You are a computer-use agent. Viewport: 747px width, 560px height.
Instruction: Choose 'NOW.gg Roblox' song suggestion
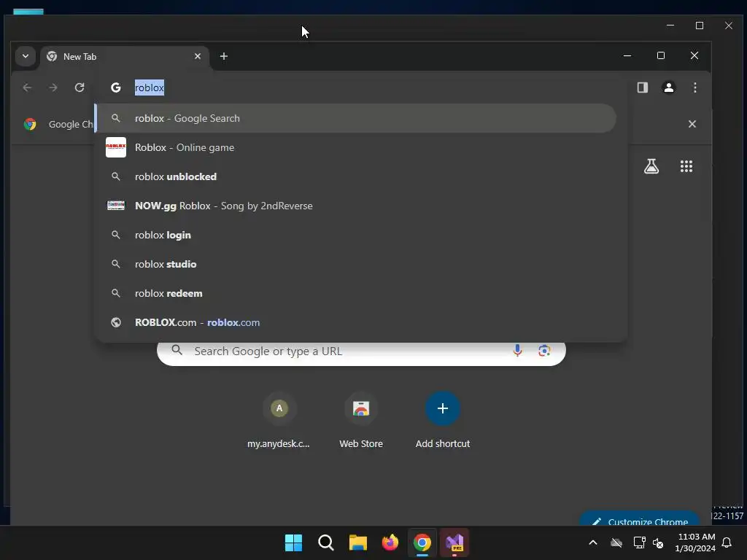(356, 206)
